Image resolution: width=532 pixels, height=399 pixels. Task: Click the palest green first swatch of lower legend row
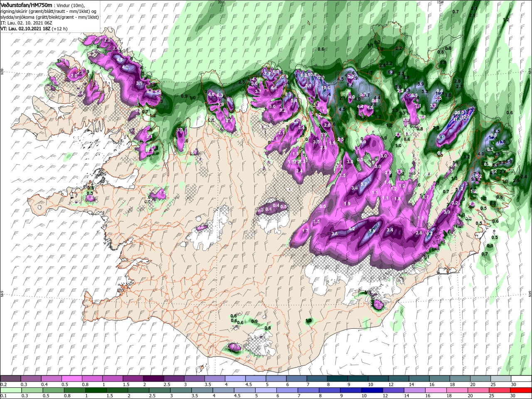[11, 390]
